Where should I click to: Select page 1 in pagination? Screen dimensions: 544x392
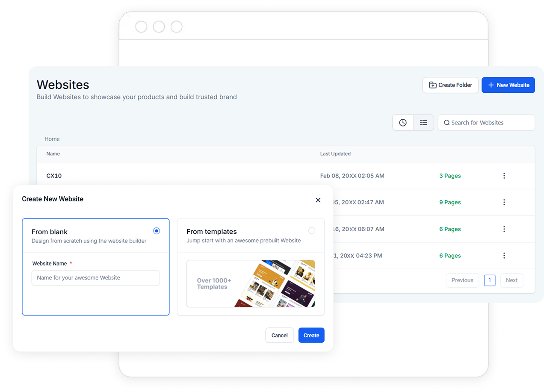coord(490,280)
